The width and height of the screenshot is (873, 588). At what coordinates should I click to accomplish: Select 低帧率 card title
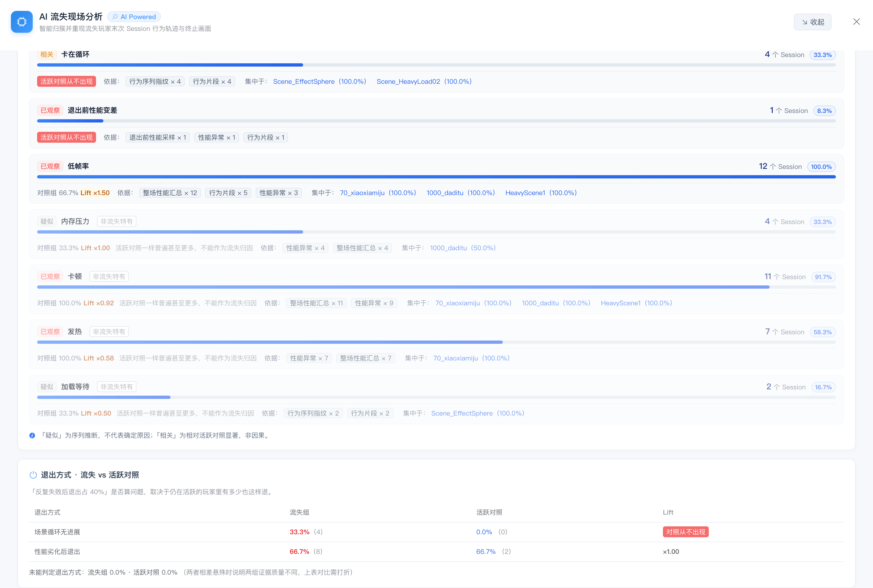point(78,166)
